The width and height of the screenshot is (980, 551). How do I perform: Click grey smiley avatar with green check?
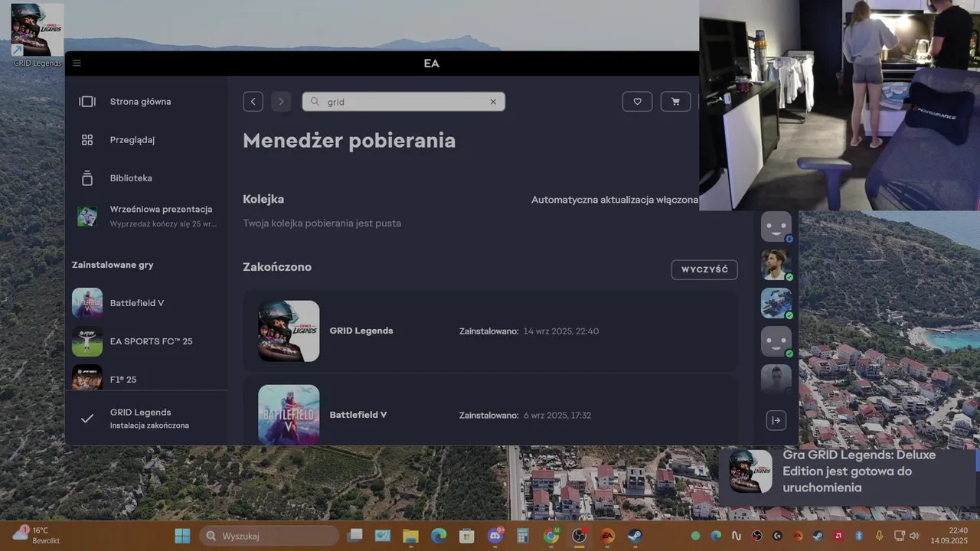[776, 341]
